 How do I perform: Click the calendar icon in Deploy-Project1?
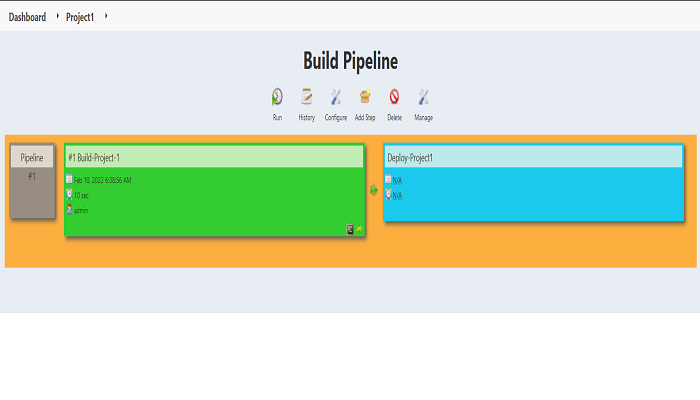pyautogui.click(x=388, y=179)
